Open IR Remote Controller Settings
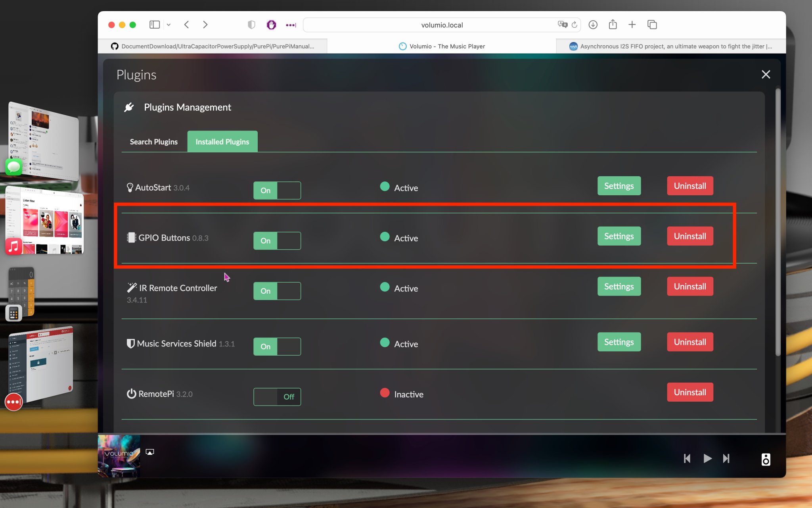Image resolution: width=812 pixels, height=508 pixels. click(619, 286)
